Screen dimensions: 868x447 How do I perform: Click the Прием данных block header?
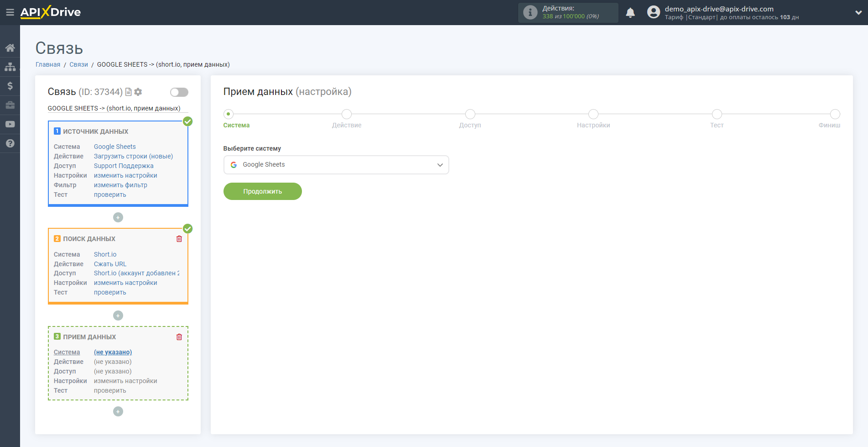[x=89, y=337]
